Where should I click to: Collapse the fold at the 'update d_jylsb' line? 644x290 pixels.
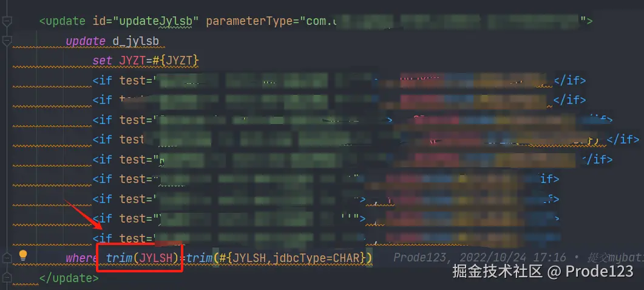tap(7, 41)
